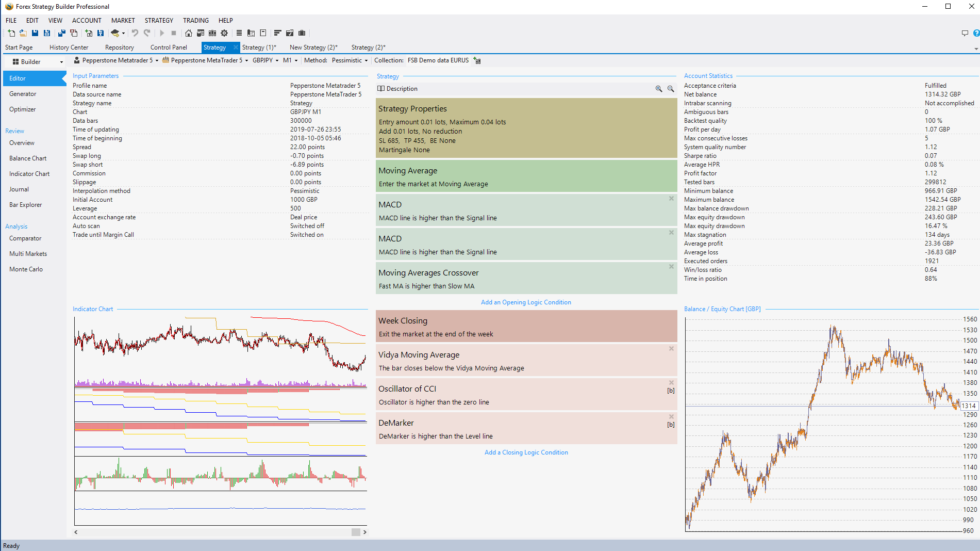Switch to the New Strategy (2)* tab

[x=313, y=47]
